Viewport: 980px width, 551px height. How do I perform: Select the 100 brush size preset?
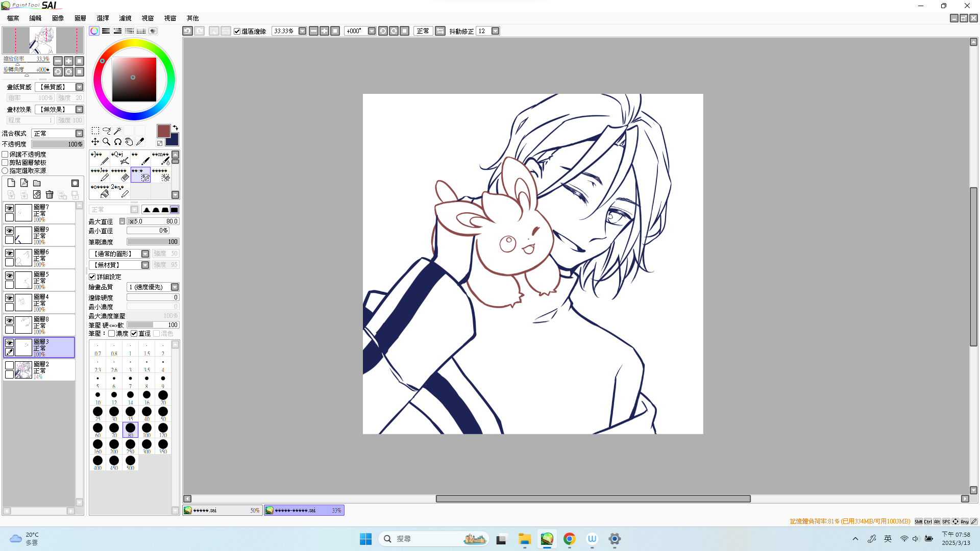pos(146,430)
